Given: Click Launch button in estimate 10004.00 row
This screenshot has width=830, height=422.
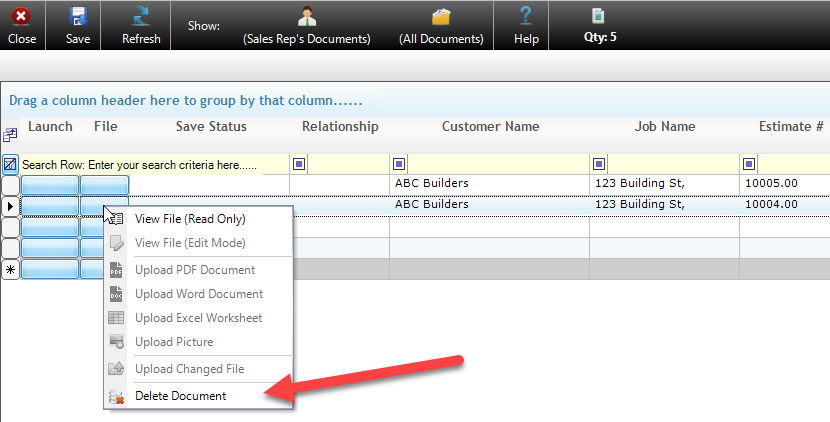Looking at the screenshot, I should [50, 206].
